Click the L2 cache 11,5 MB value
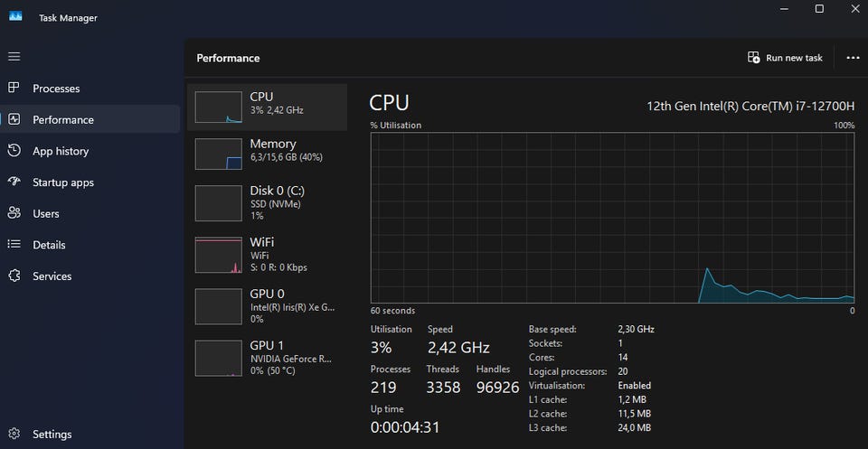The height and width of the screenshot is (449, 868). pos(635,414)
